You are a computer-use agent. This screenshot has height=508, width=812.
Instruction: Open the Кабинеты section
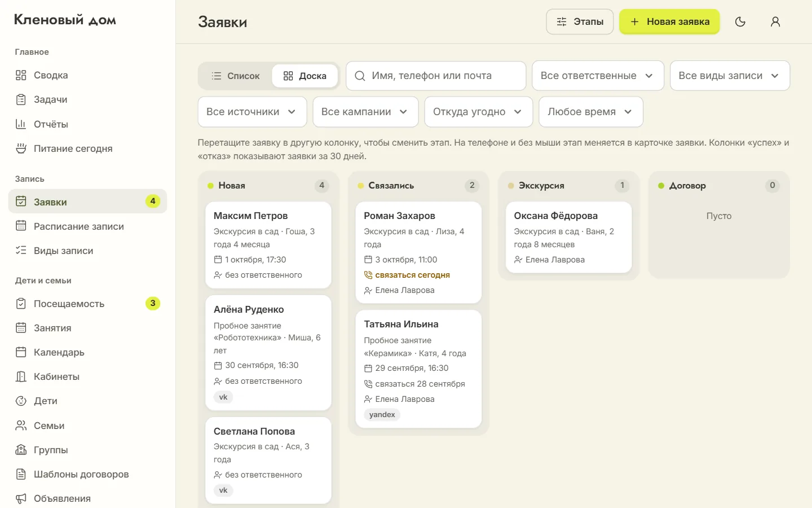click(87, 376)
